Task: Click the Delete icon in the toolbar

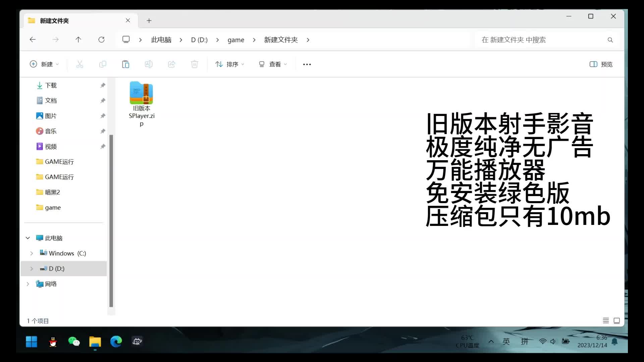Action: tap(195, 64)
